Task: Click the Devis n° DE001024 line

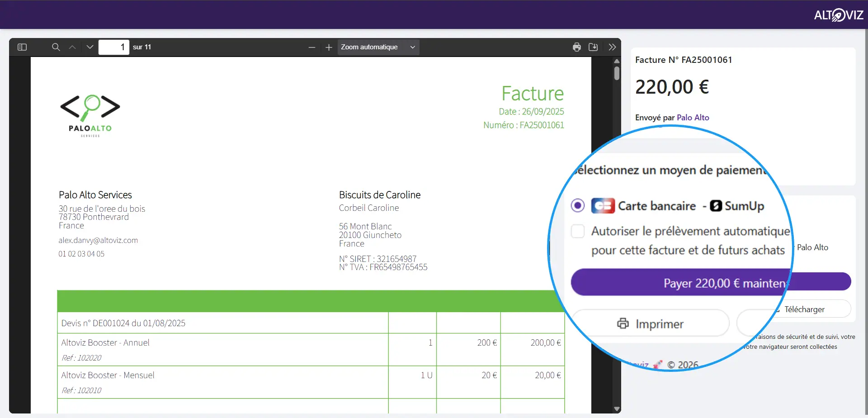Action: [123, 323]
